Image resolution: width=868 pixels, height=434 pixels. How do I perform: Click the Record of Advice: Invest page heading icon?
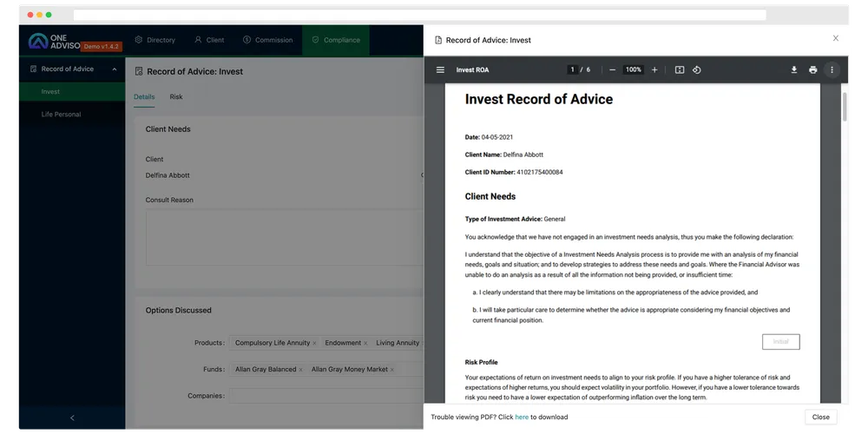[139, 71]
